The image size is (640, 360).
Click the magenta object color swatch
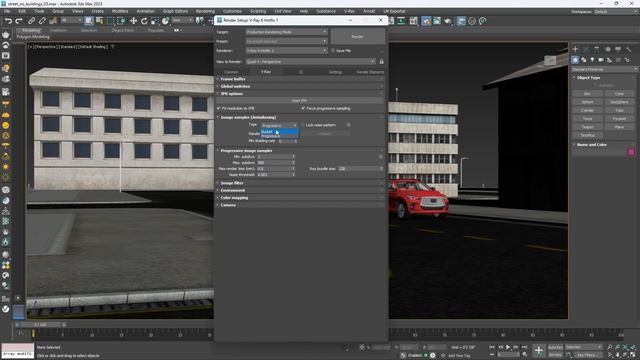(x=631, y=152)
